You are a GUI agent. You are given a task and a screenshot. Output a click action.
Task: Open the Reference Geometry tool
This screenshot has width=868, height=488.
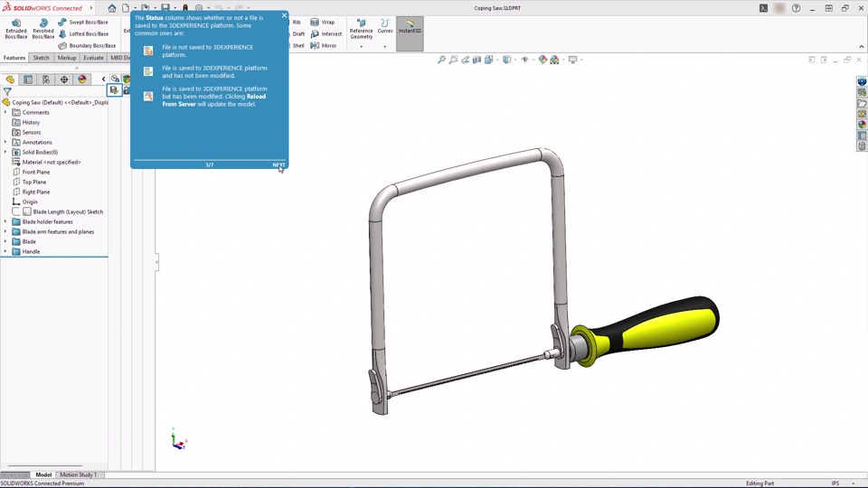point(361,29)
